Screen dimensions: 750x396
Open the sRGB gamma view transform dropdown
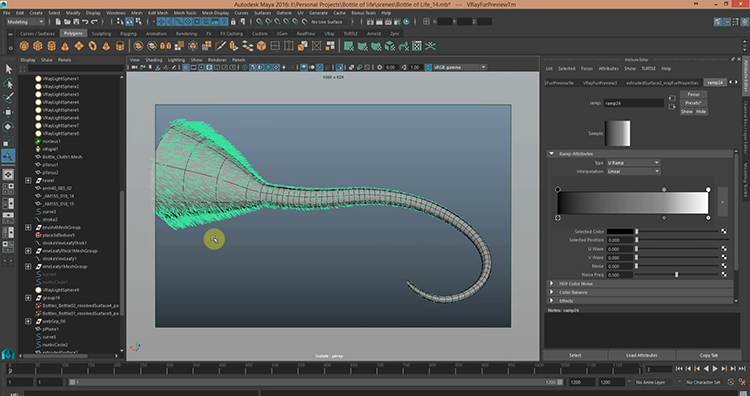(460, 67)
